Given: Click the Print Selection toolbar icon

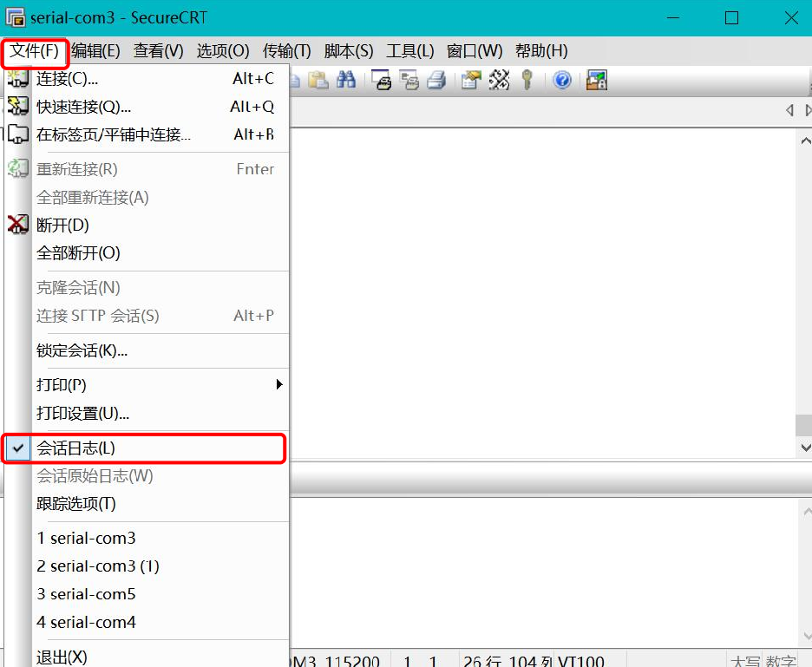Looking at the screenshot, I should tap(409, 81).
